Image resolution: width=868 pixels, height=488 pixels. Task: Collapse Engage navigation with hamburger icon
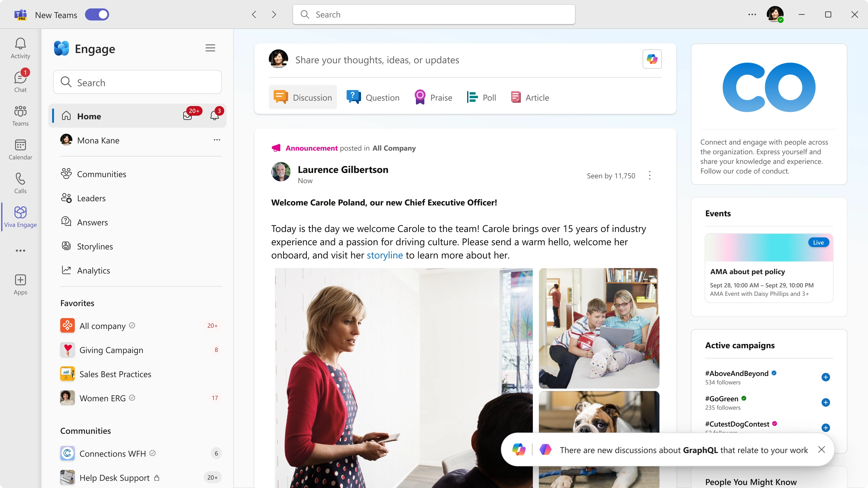click(210, 48)
